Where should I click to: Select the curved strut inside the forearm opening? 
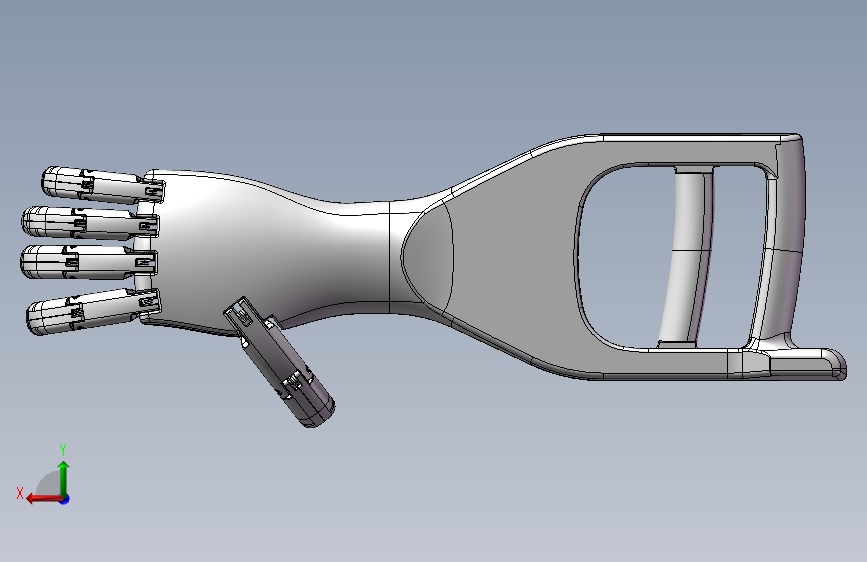coord(685,256)
